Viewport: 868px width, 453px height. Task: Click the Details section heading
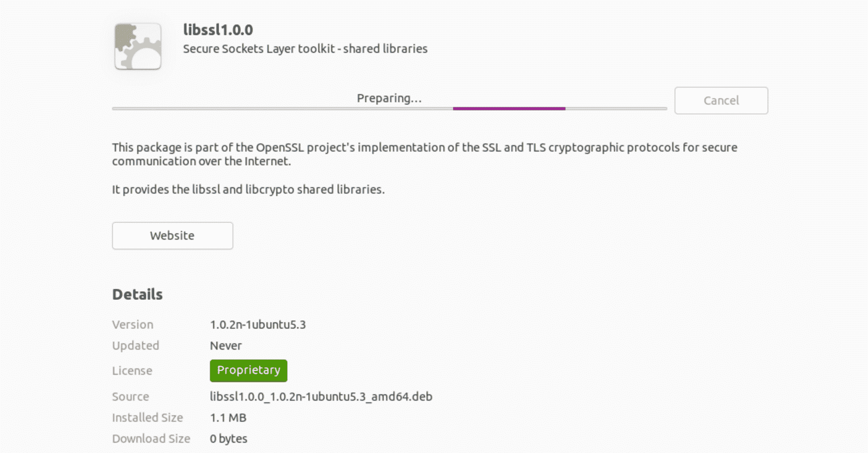coord(137,294)
